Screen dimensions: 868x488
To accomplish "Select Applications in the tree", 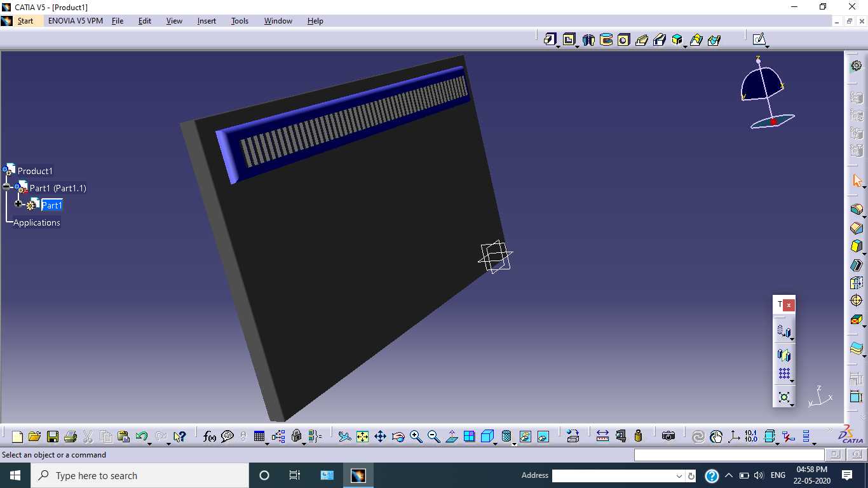I will [x=37, y=222].
